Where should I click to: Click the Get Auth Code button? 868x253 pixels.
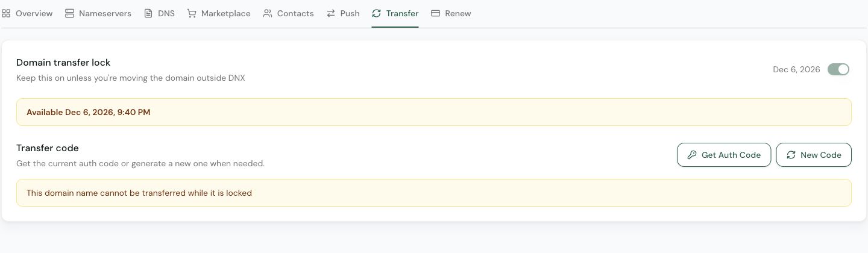[x=724, y=155]
